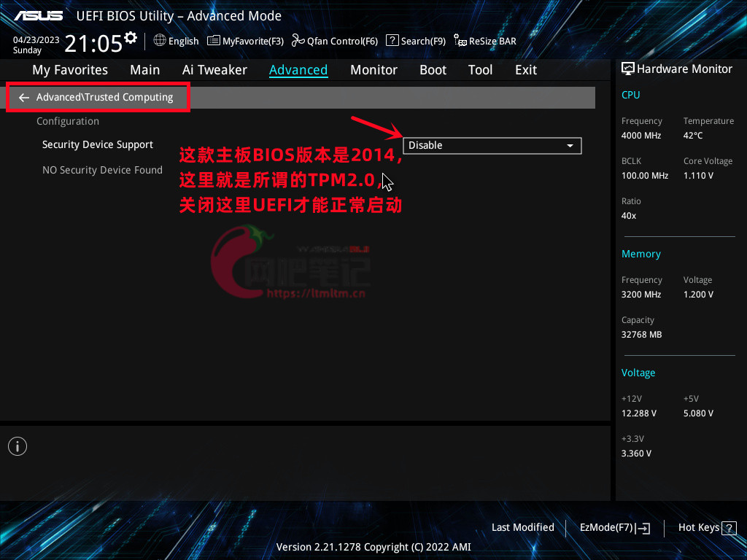This screenshot has width=747, height=560.
Task: Click the date 04/23/2023
Action: (x=36, y=40)
